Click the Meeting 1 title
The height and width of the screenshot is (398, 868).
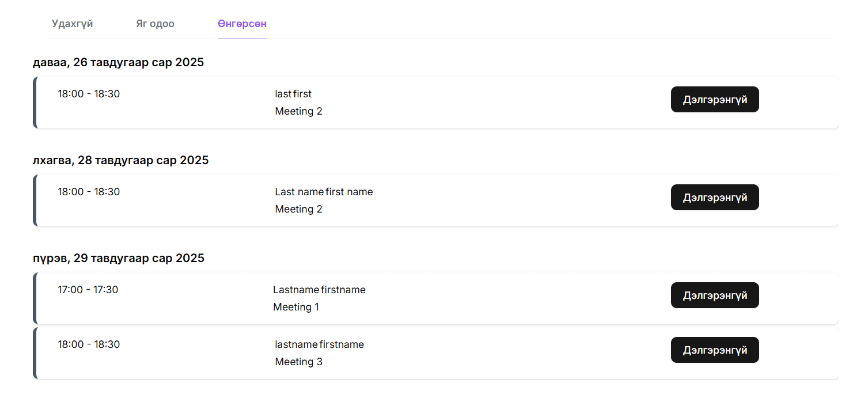click(295, 307)
